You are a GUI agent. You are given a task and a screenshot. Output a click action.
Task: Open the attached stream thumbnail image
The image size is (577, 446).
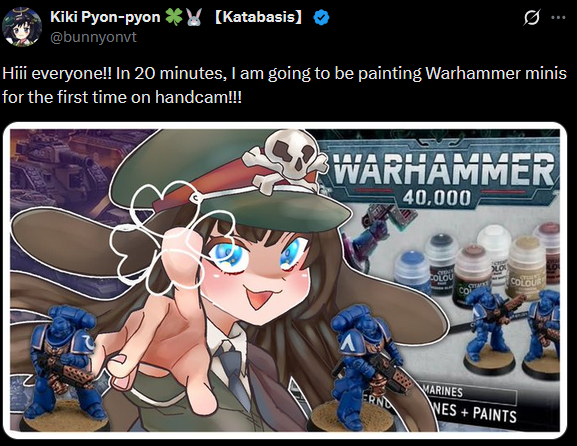pyautogui.click(x=285, y=280)
